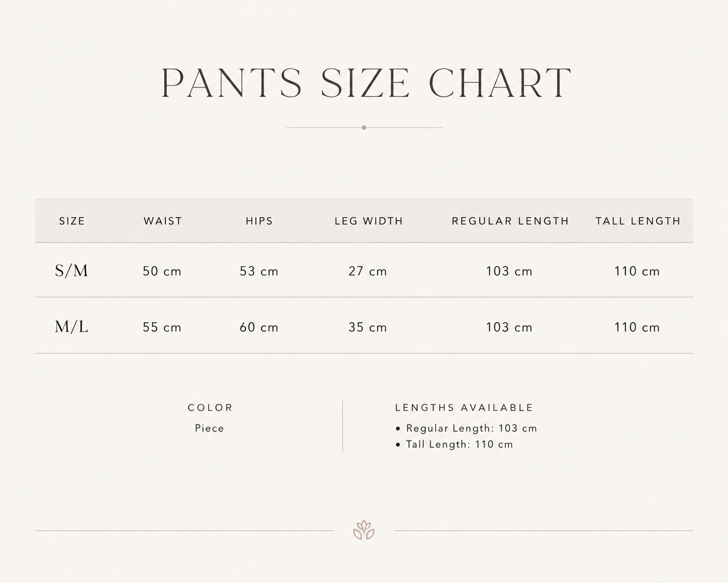
Task: Select the SIZE column header
Action: coord(72,221)
